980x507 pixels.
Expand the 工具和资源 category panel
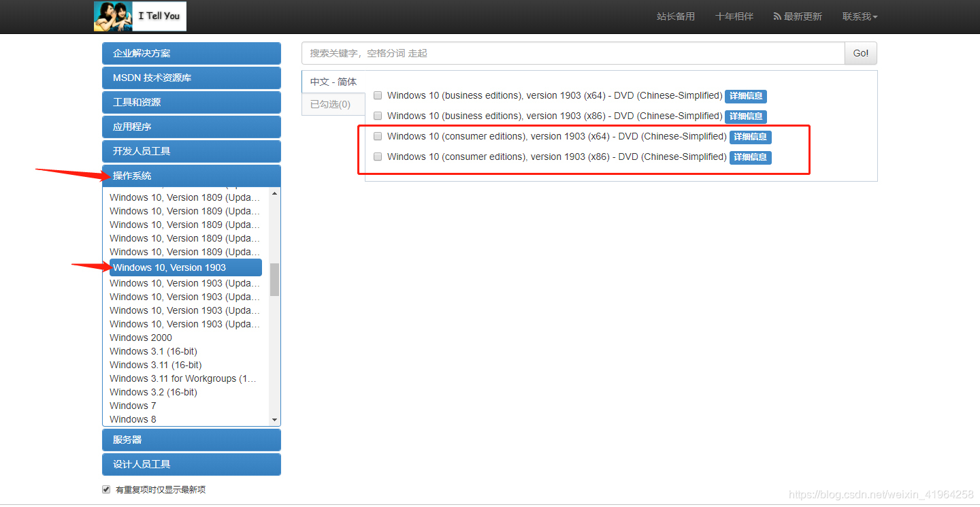(x=191, y=102)
